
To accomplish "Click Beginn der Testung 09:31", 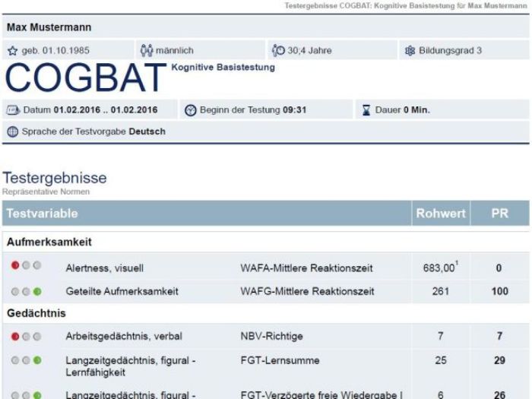I will [x=253, y=110].
